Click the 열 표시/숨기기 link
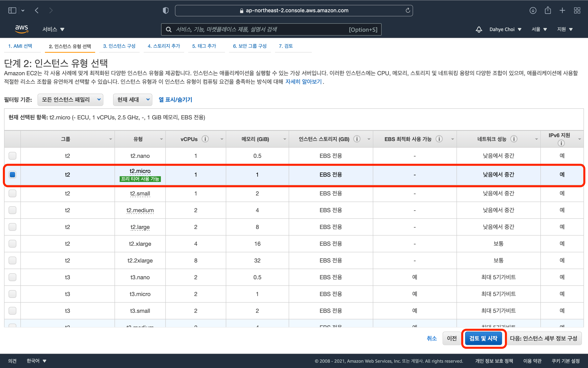The image size is (588, 368). click(x=175, y=100)
